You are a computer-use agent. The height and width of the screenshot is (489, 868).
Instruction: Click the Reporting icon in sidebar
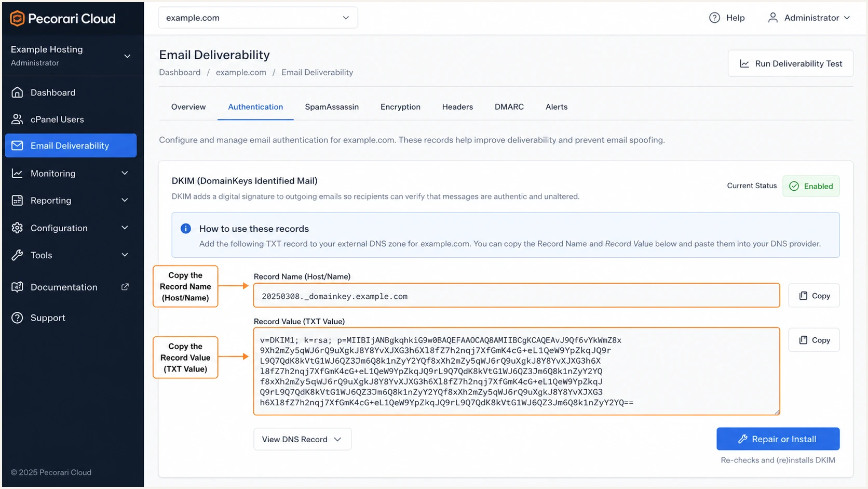point(17,201)
